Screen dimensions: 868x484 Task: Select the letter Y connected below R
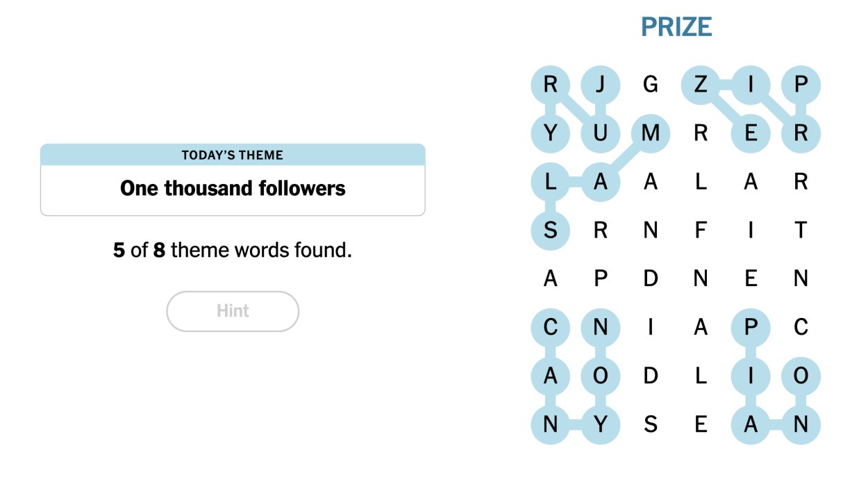[551, 133]
